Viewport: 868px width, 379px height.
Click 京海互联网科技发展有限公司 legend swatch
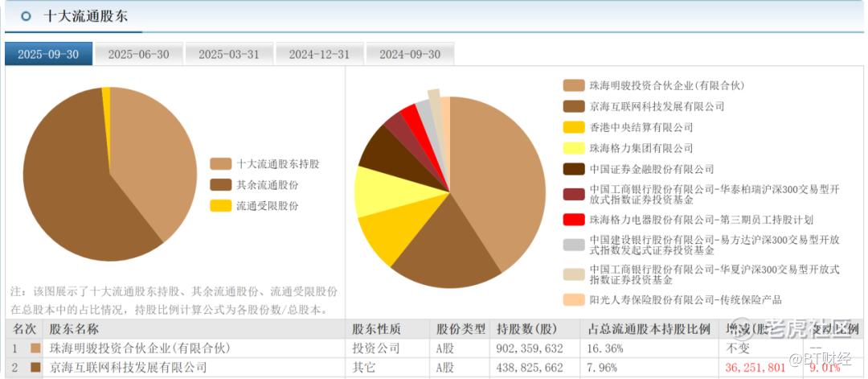click(x=574, y=106)
